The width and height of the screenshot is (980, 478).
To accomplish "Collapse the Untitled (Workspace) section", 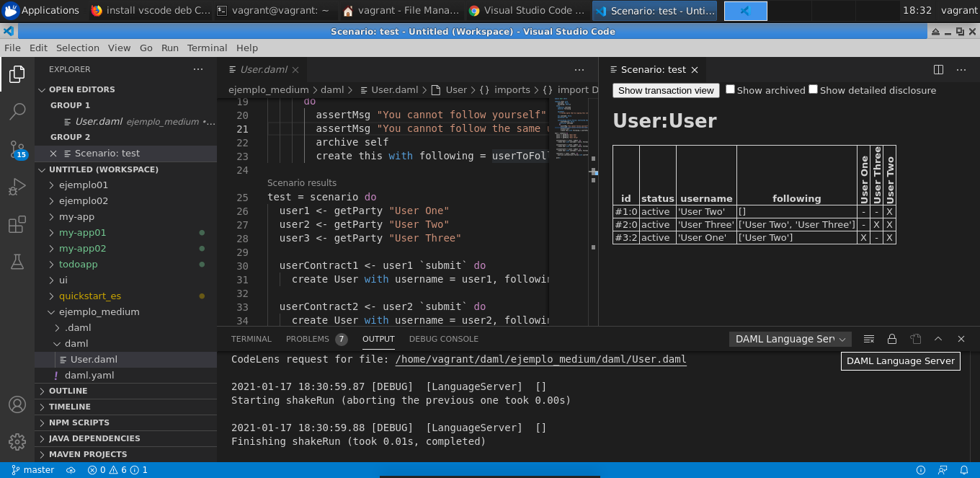I will click(x=125, y=169).
